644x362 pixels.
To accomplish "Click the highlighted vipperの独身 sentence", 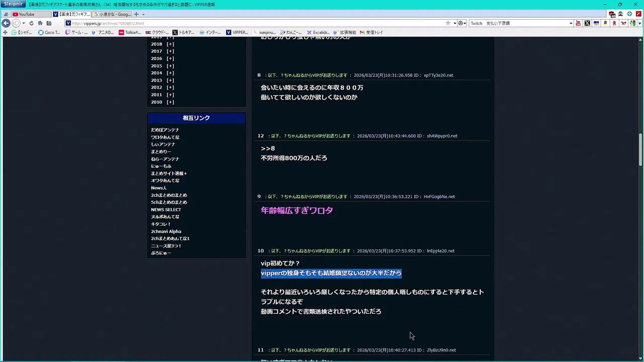I will click(331, 273).
